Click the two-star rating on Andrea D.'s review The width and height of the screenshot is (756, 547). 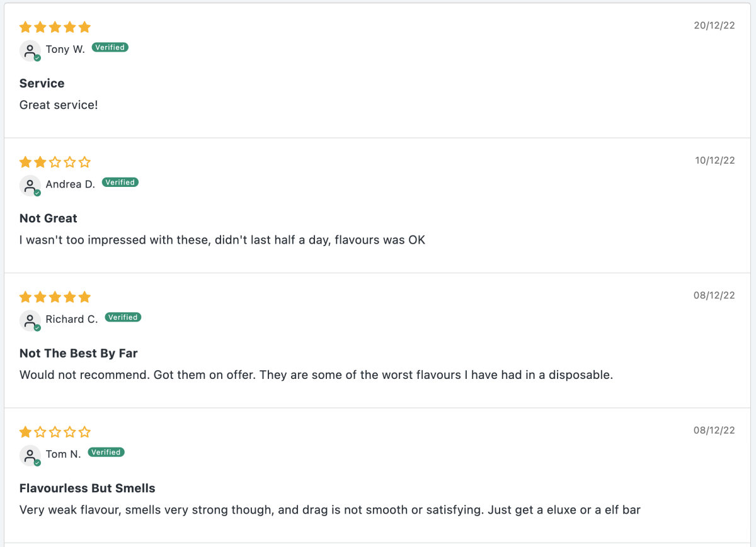(x=55, y=162)
